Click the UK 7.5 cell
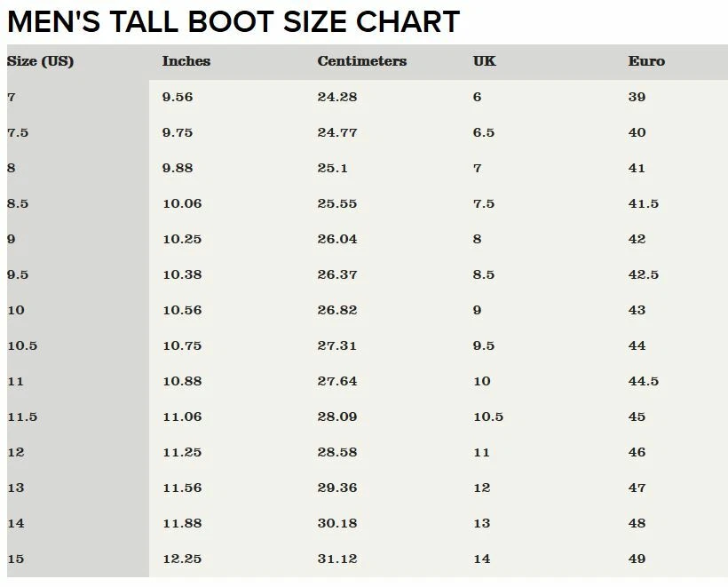 tap(484, 203)
